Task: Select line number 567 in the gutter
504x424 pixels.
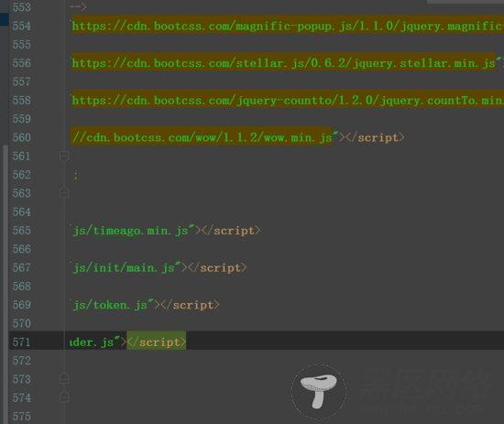Action: coord(22,268)
